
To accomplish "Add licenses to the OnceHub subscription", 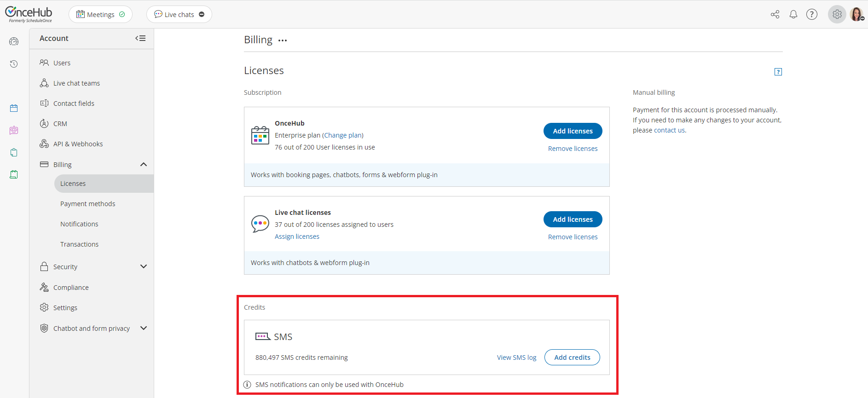I will 573,131.
